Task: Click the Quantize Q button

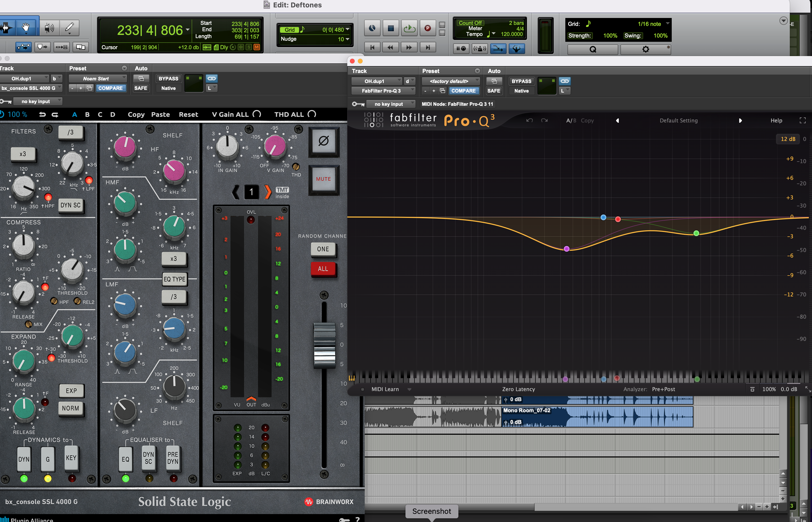Action: pyautogui.click(x=593, y=49)
